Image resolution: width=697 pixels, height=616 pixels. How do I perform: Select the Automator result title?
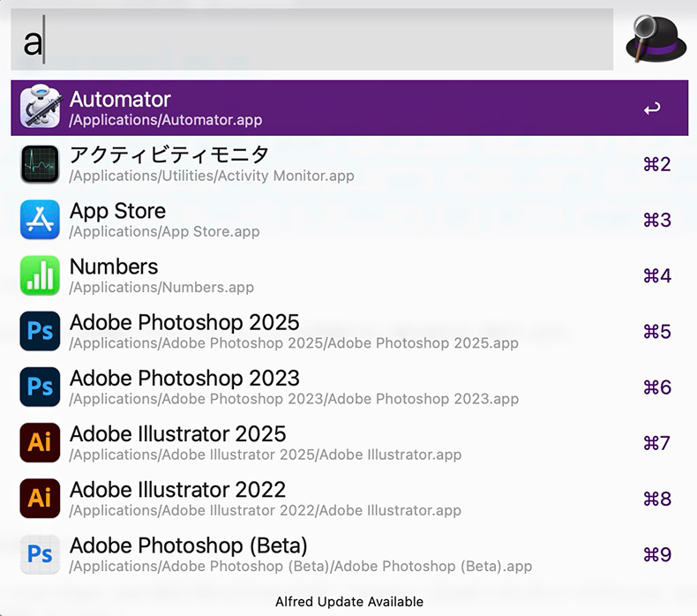point(120,99)
